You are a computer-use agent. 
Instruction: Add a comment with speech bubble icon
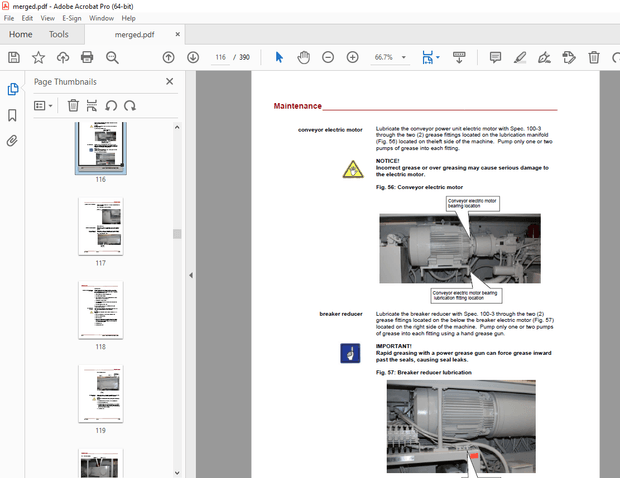pyautogui.click(x=495, y=57)
